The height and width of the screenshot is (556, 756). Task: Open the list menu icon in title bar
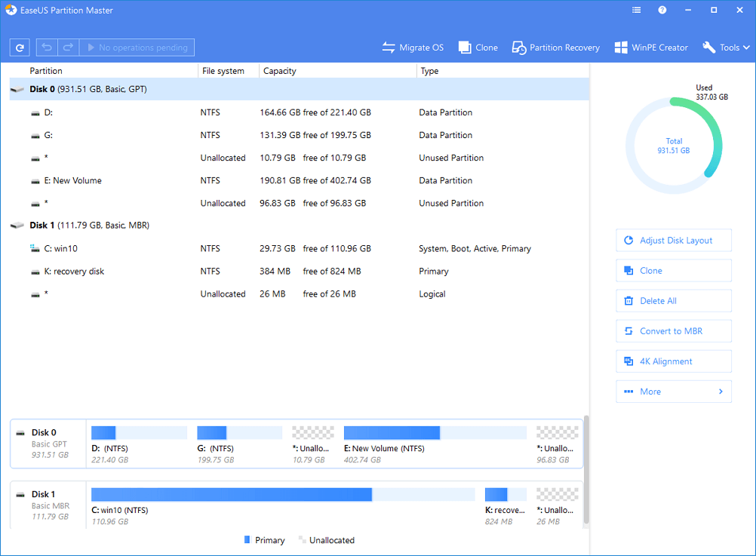[x=637, y=10]
